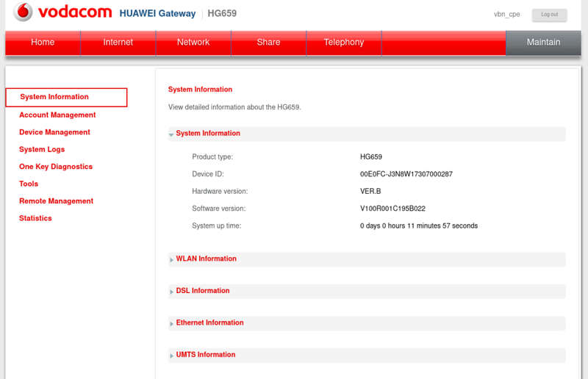The width and height of the screenshot is (588, 379).
Task: Expand the UMTS Information section
Action: click(367, 355)
